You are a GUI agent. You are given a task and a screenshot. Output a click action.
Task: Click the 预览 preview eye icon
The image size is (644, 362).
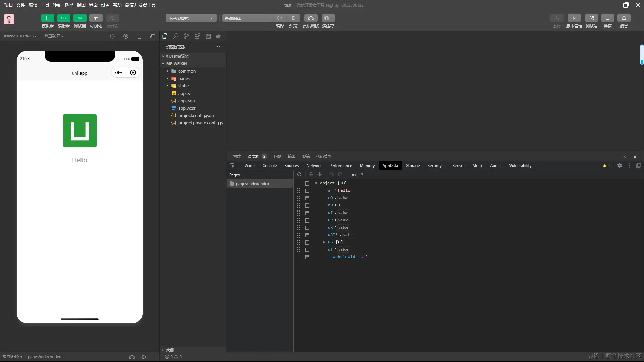[x=293, y=18]
